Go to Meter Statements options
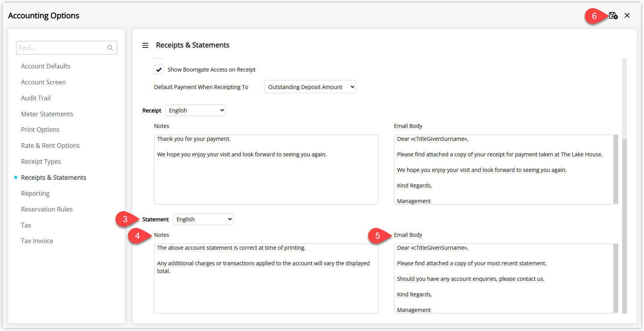This screenshot has width=644, height=331. pyautogui.click(x=47, y=114)
